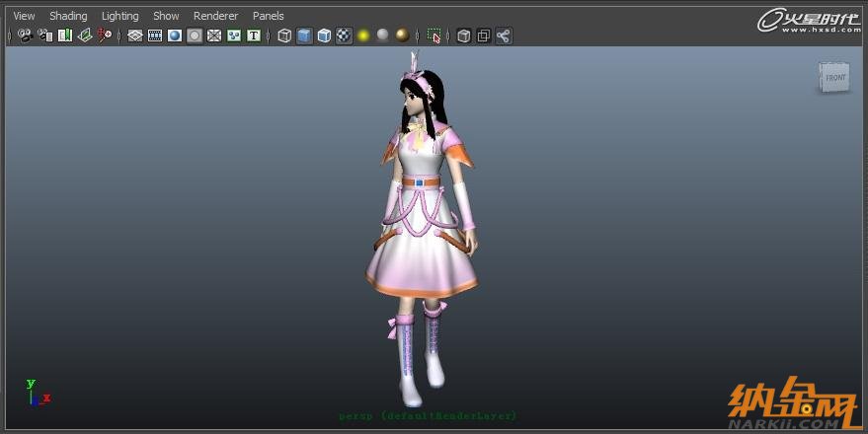Image resolution: width=868 pixels, height=434 pixels.
Task: Open the Shading menu
Action: [68, 16]
